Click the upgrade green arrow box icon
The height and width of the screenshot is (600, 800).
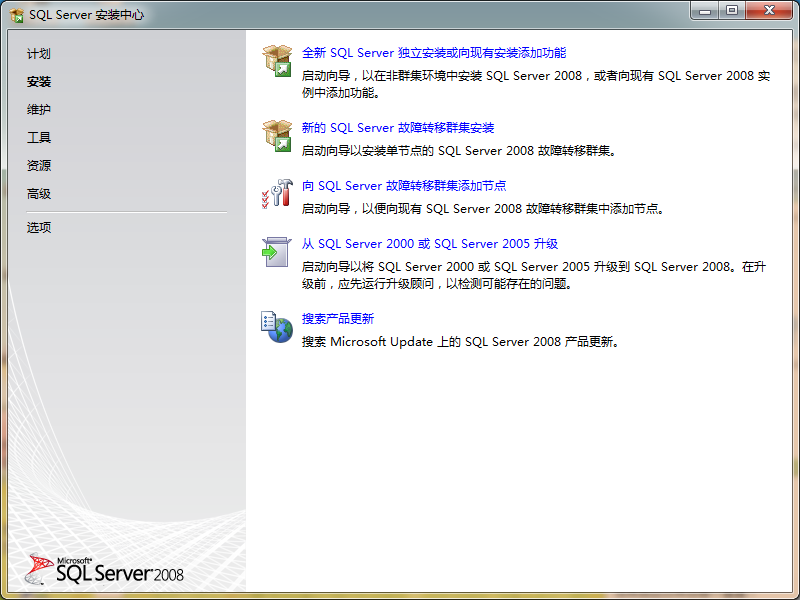pos(277,252)
